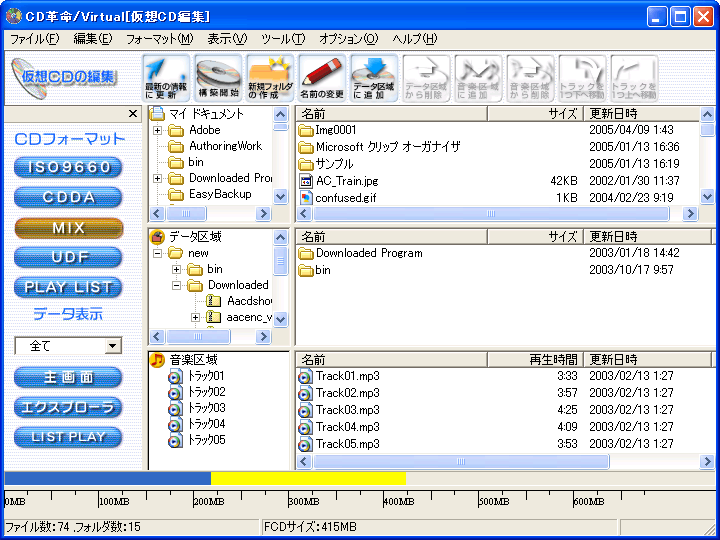Sort music list by 再生時間 column
Screen dimensions: 720x540
(x=535, y=360)
